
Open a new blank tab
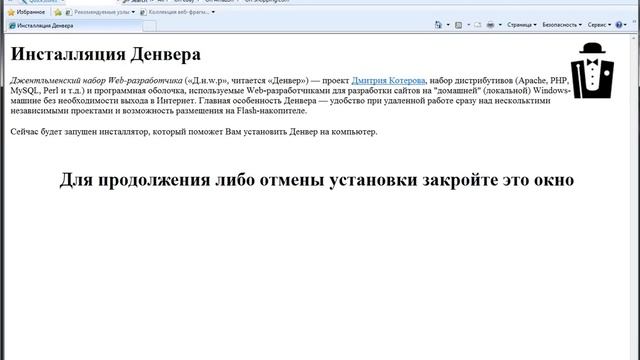[x=149, y=26]
